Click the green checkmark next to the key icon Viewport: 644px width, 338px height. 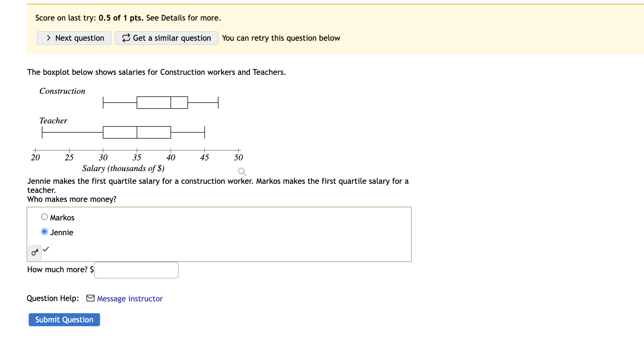coord(46,249)
